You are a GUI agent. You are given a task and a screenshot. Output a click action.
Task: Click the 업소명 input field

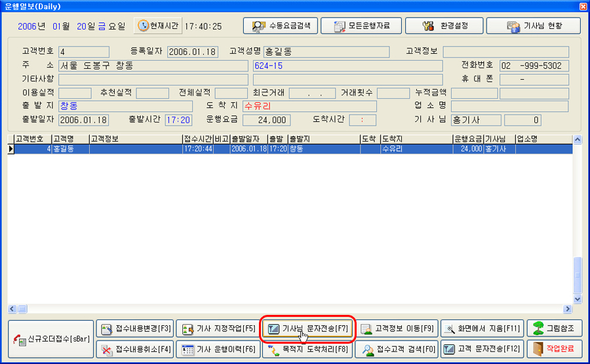point(509,106)
